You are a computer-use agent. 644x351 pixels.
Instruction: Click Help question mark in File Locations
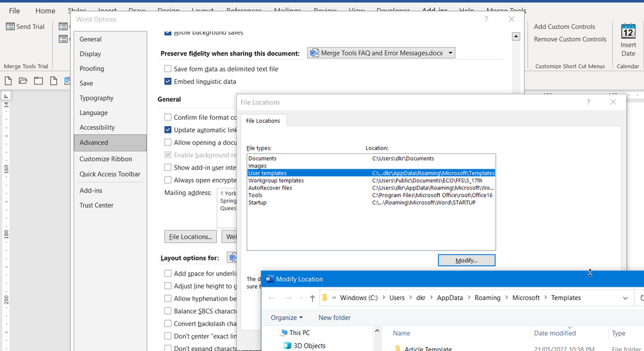[x=588, y=102]
